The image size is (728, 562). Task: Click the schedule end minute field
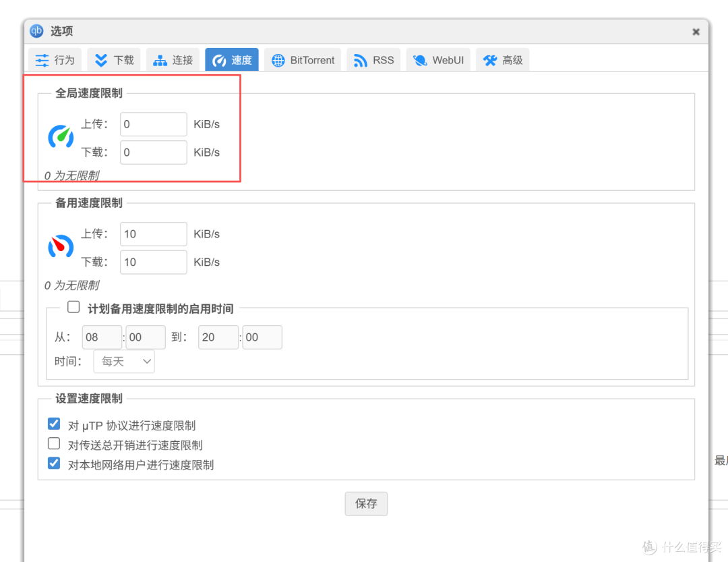click(262, 337)
